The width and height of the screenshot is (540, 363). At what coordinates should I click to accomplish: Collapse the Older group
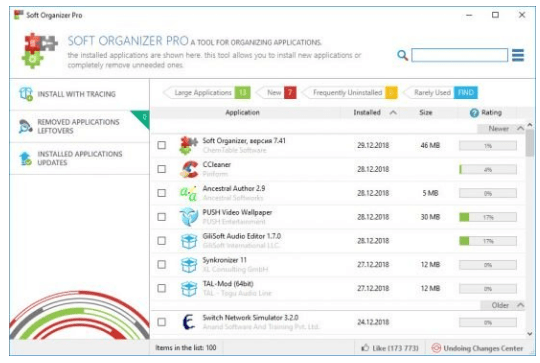(x=520, y=305)
